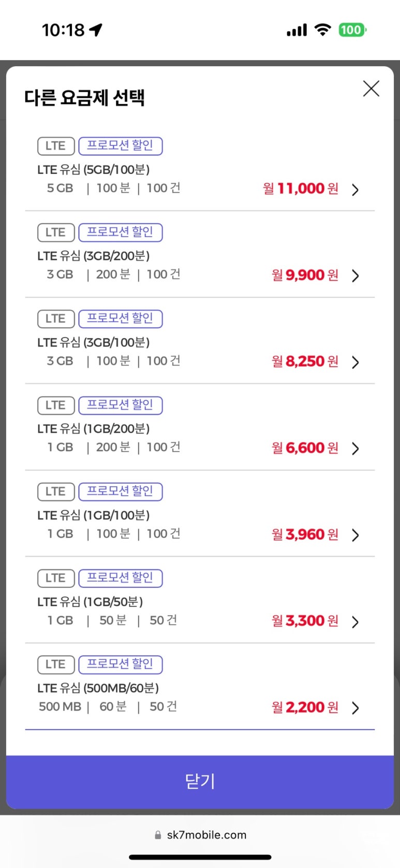Tap 프로모션 할인 badge on 5GB/100분 plan

(x=120, y=146)
